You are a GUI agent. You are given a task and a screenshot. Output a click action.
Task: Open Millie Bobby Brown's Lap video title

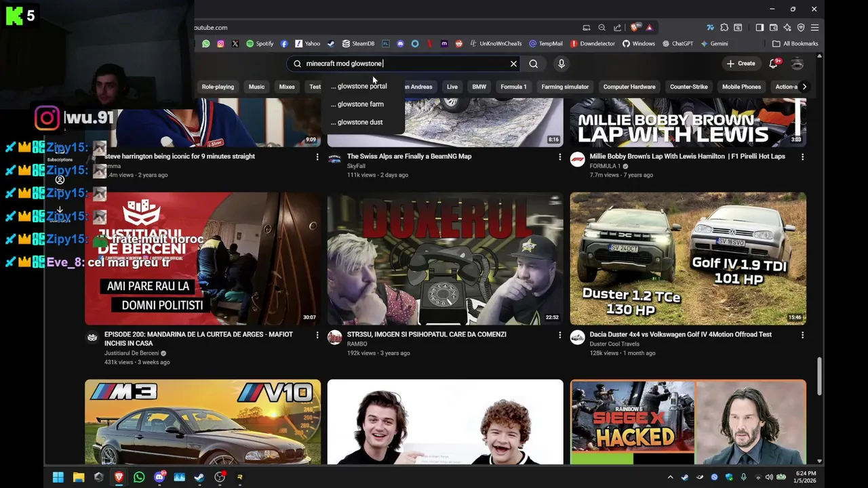[687, 157]
